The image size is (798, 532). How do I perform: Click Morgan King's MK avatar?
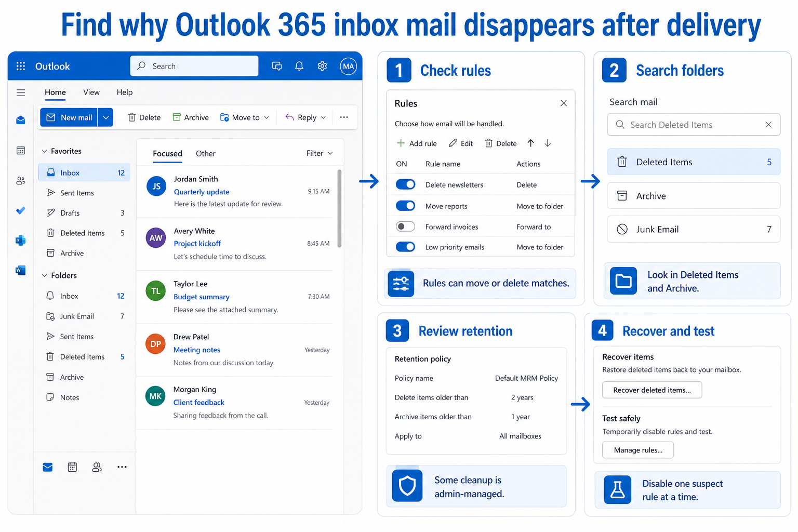tap(155, 396)
